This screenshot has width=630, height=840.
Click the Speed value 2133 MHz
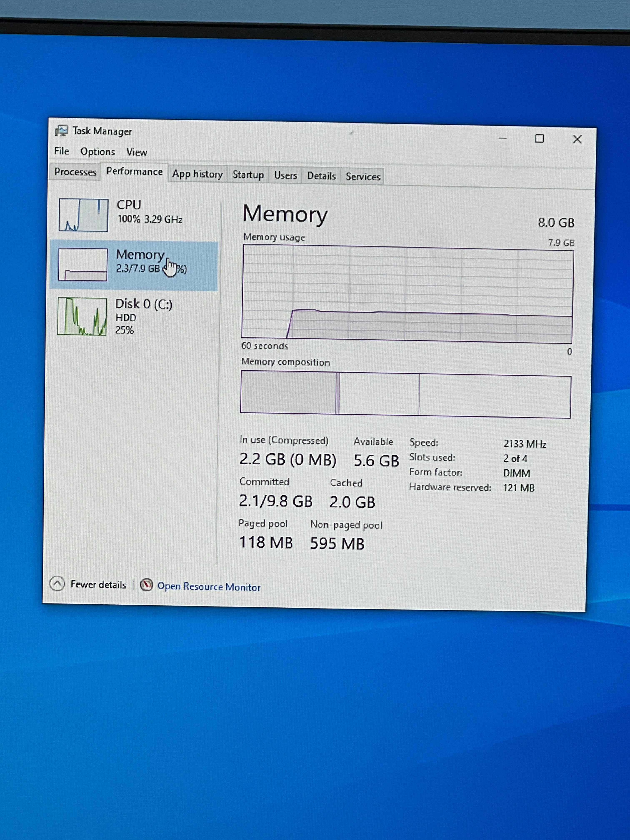coord(525,444)
